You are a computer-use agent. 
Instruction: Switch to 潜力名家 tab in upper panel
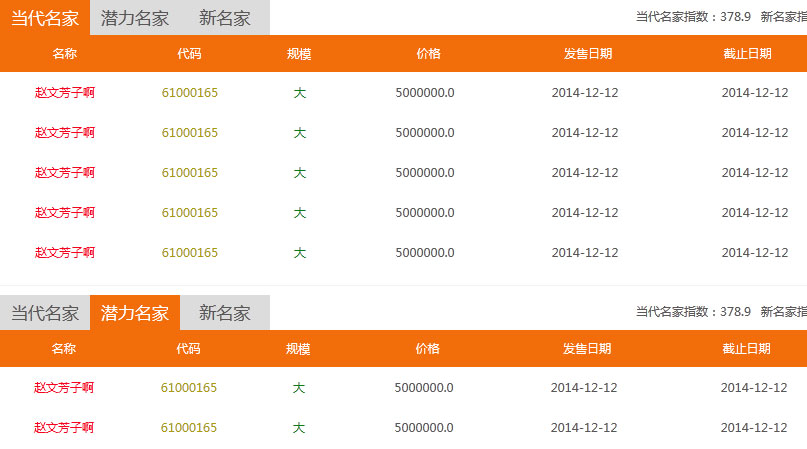pyautogui.click(x=135, y=18)
